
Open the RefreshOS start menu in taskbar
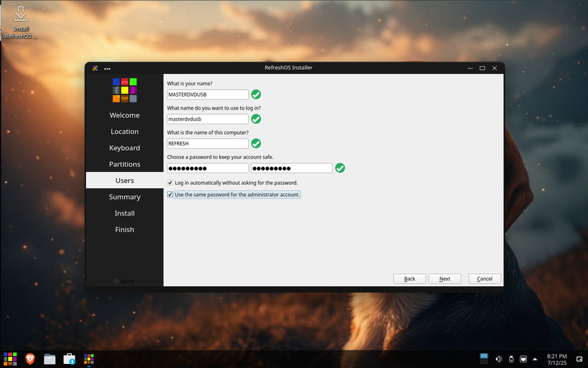point(10,359)
